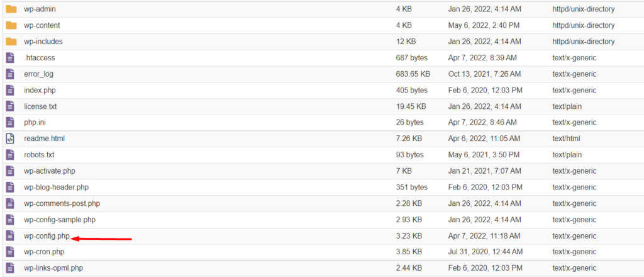This screenshot has width=644, height=277.
Task: Click the robots.txt file icon
Action: pyautogui.click(x=9, y=155)
